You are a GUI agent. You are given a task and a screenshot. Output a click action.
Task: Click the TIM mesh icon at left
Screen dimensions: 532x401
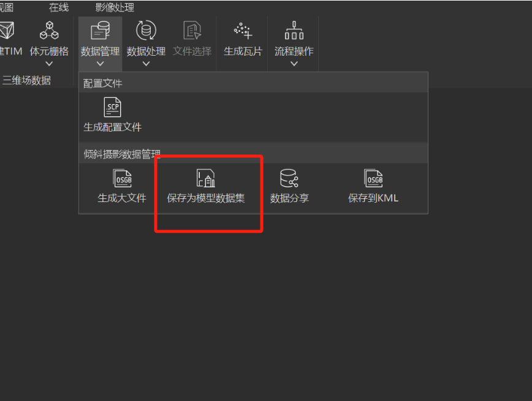coord(7,30)
